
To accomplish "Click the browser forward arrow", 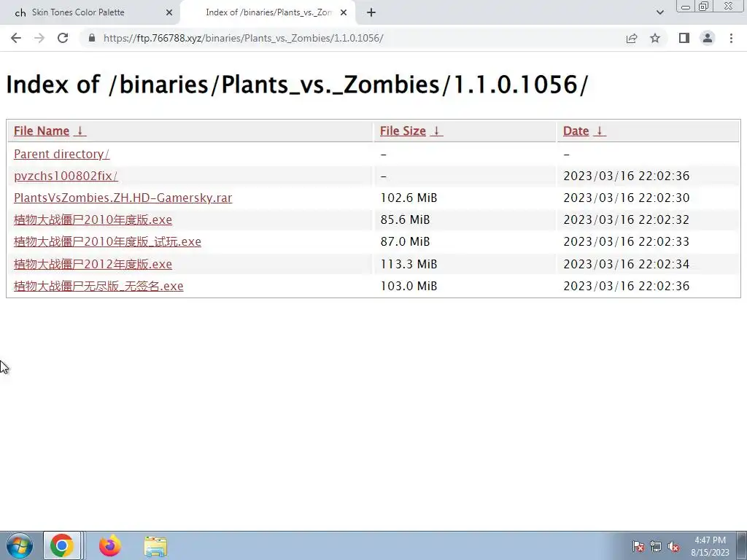I will point(39,38).
